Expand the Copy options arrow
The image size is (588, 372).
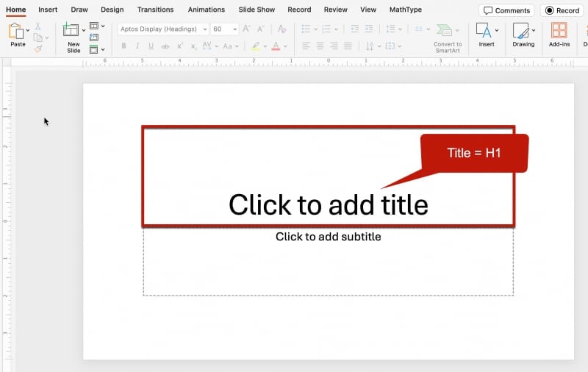47,38
